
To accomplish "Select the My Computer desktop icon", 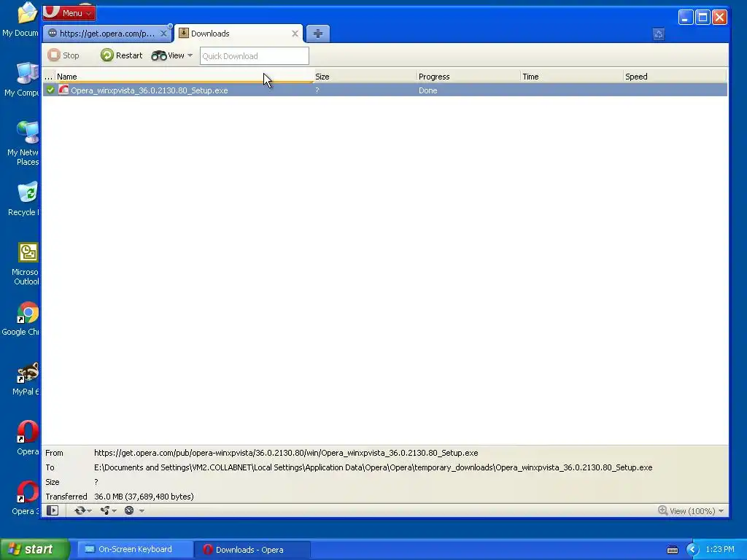I will click(x=23, y=79).
